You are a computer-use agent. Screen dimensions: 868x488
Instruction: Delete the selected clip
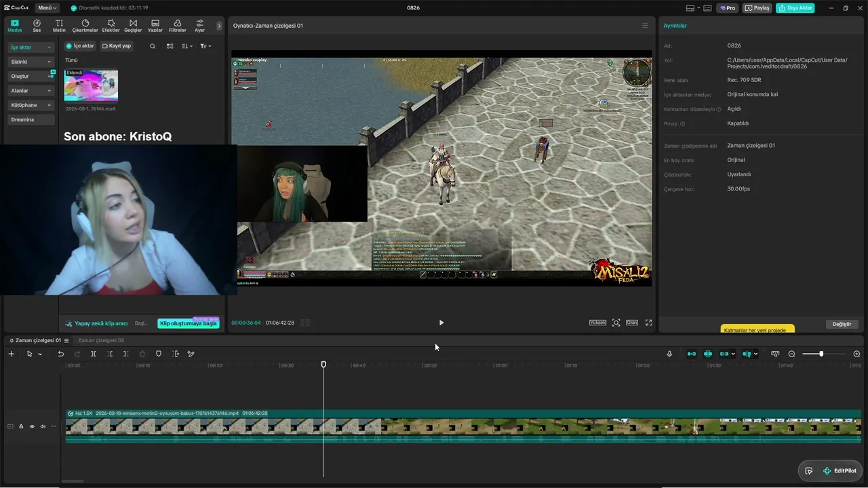(x=142, y=354)
